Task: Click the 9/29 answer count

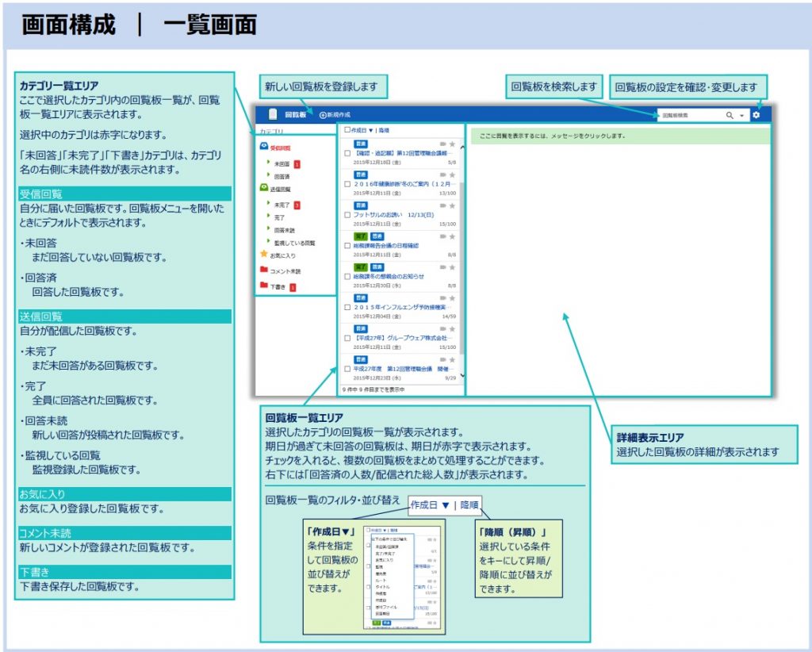Action: [450, 378]
